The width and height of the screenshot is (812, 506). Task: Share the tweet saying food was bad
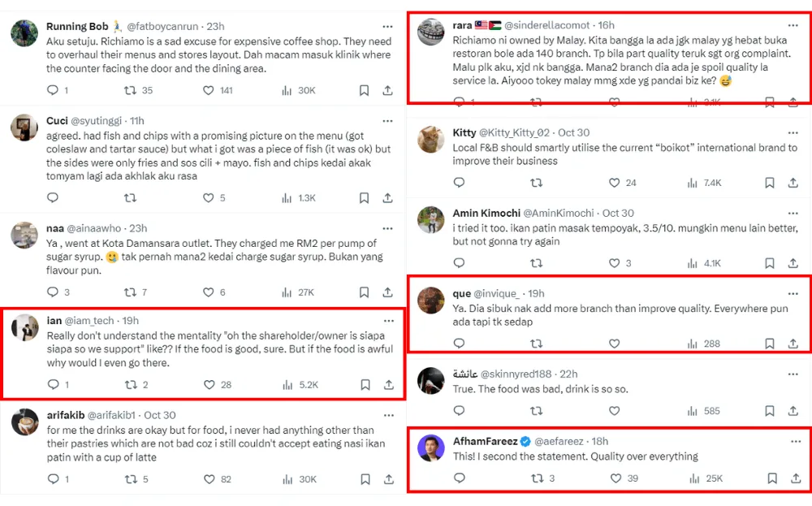click(x=796, y=411)
